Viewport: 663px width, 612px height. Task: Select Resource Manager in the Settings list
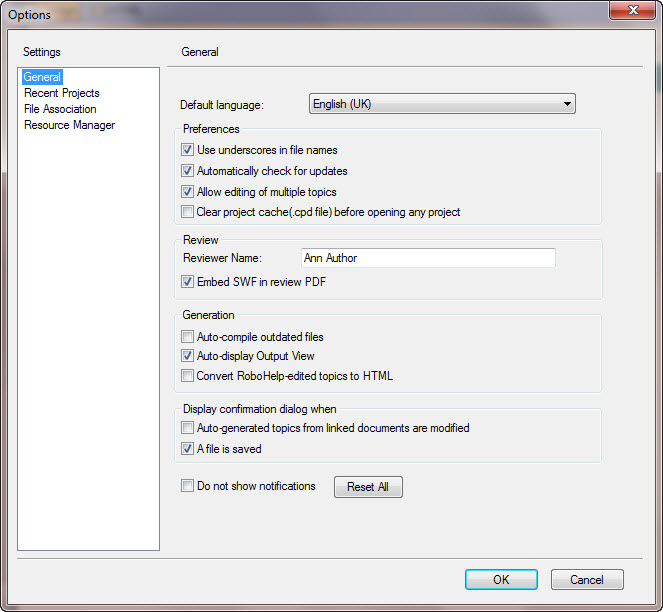coord(69,125)
